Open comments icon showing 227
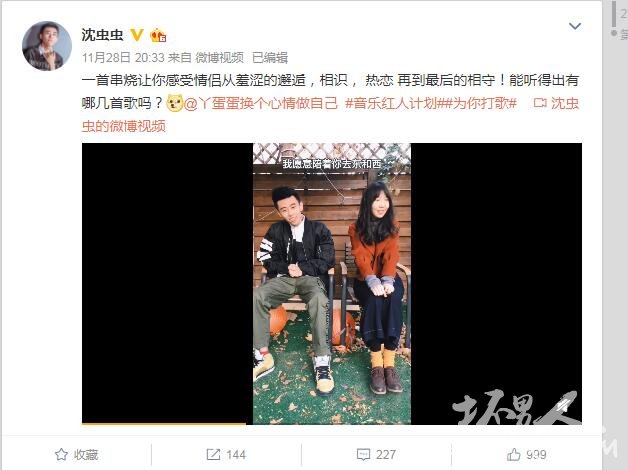628x470 pixels. point(363,454)
